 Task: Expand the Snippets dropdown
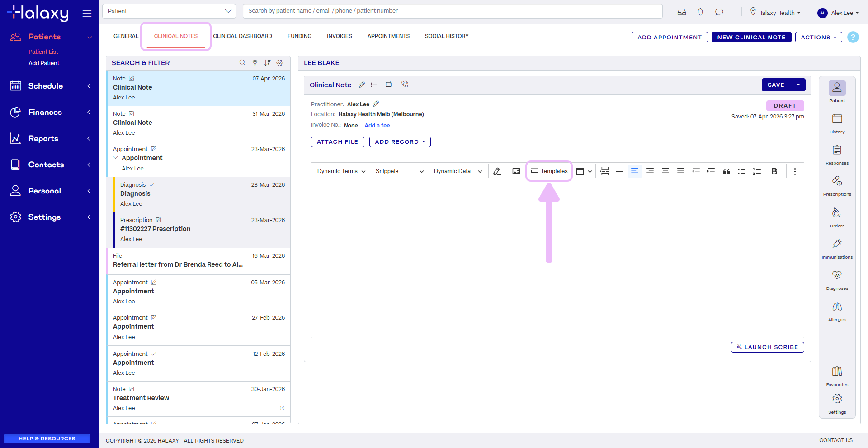click(400, 171)
